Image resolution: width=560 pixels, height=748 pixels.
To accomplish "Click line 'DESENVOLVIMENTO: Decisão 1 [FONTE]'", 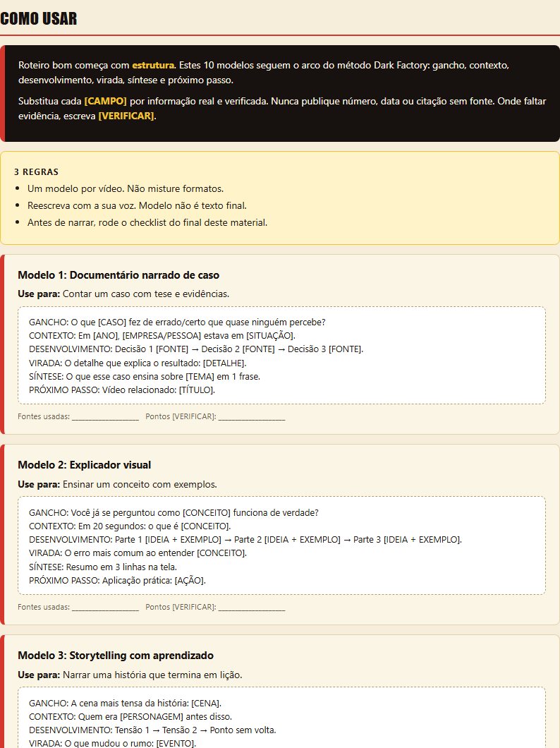I will [x=196, y=349].
